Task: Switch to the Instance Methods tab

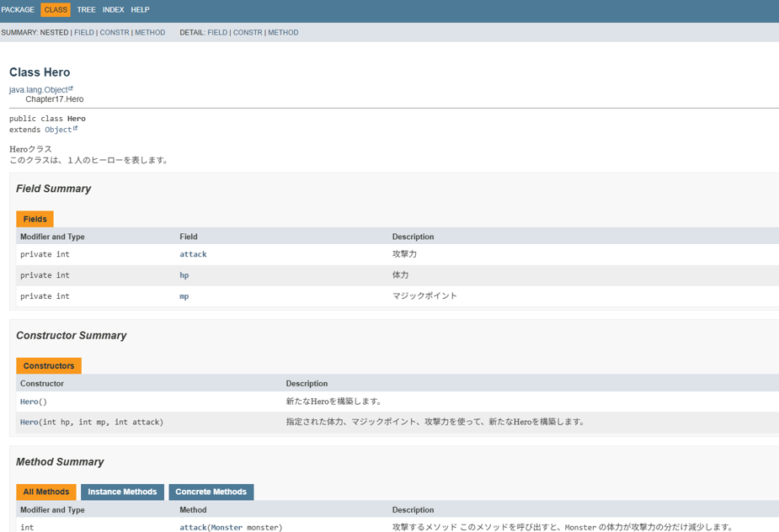Action: pos(122,492)
